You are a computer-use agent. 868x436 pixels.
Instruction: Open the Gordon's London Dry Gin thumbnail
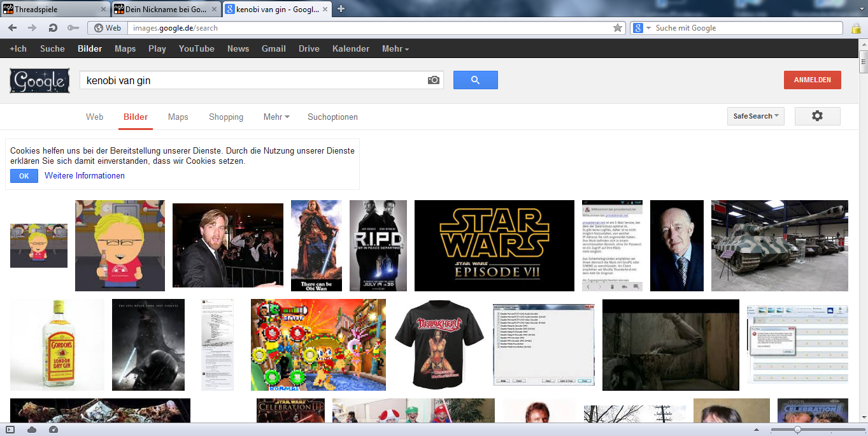pos(57,345)
